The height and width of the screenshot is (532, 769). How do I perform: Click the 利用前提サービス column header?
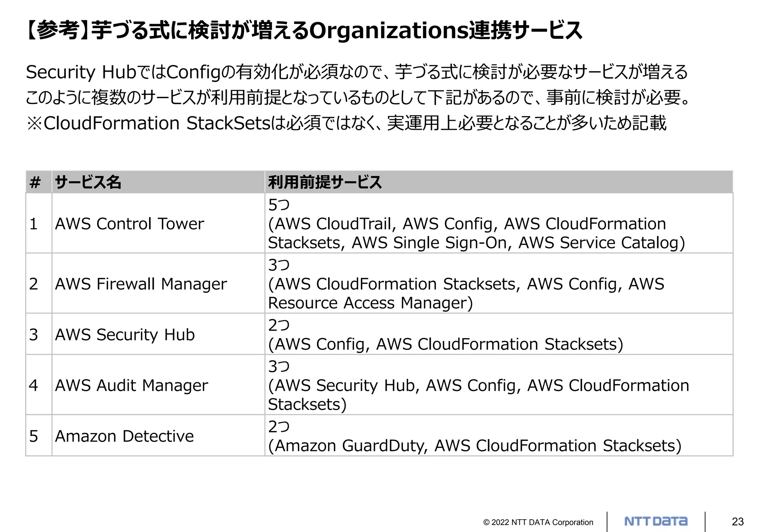pyautogui.click(x=499, y=182)
